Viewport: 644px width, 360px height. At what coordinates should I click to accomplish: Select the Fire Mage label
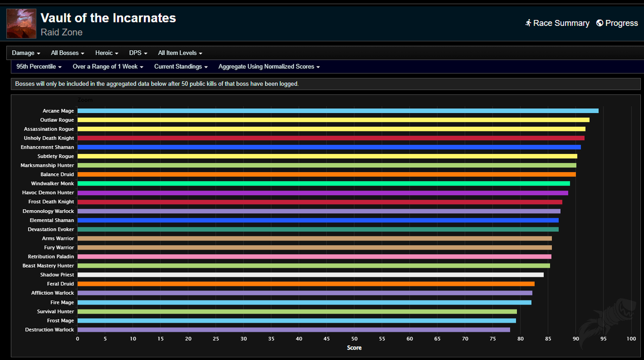coord(62,303)
